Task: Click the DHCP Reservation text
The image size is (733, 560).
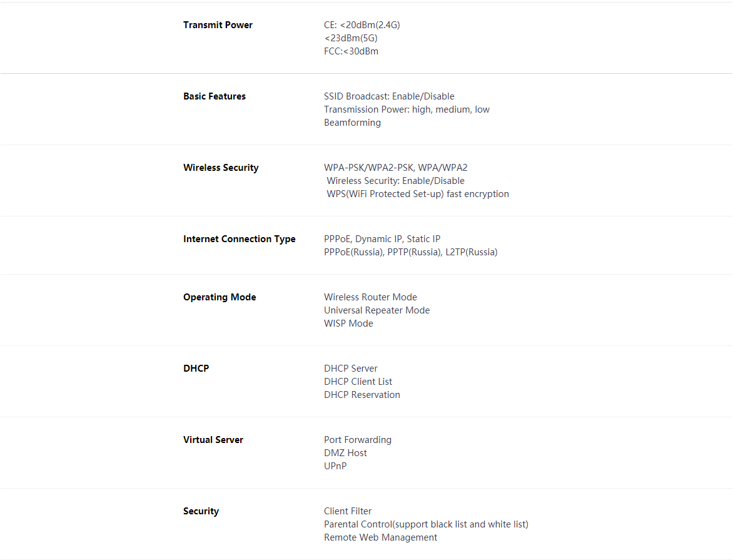Action: point(362,395)
